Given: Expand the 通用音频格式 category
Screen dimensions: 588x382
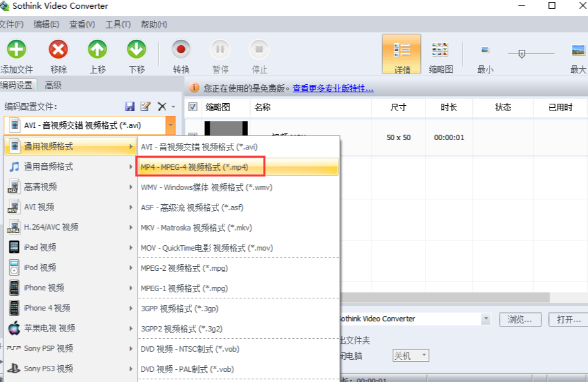Looking at the screenshot, I should (71, 166).
